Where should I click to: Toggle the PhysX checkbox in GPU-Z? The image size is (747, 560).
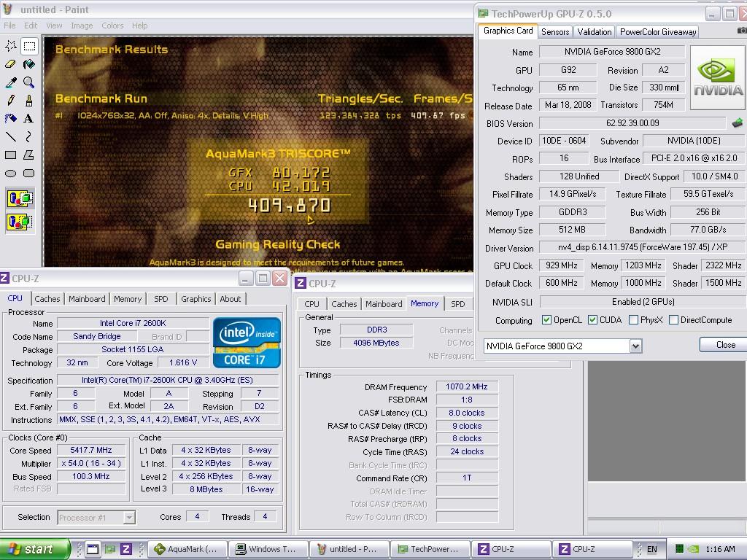click(x=633, y=320)
